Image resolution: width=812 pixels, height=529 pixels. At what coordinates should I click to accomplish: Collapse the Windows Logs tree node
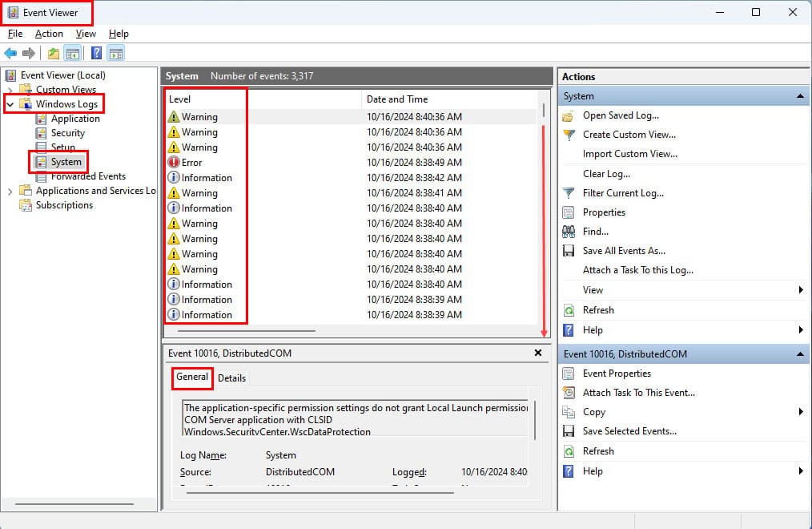pos(10,104)
